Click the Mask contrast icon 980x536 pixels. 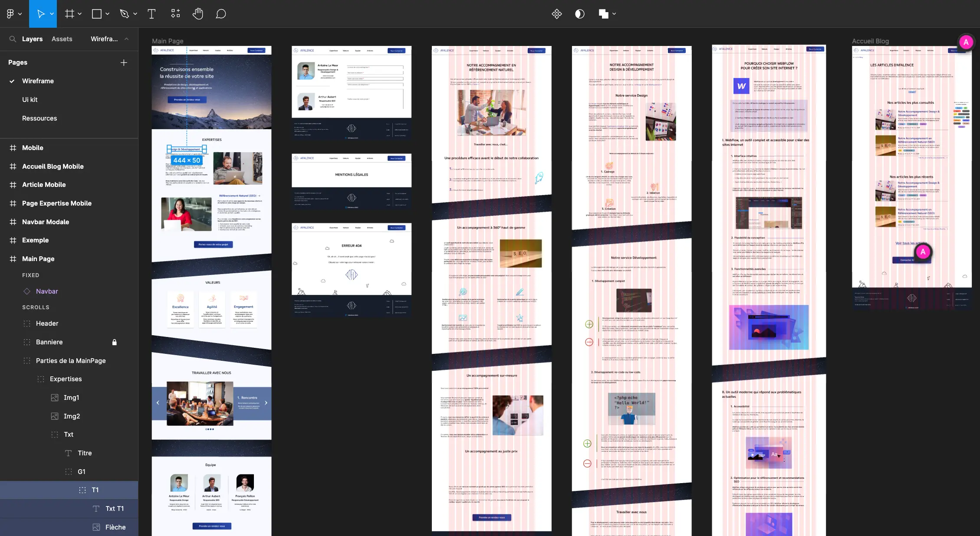pyautogui.click(x=580, y=14)
